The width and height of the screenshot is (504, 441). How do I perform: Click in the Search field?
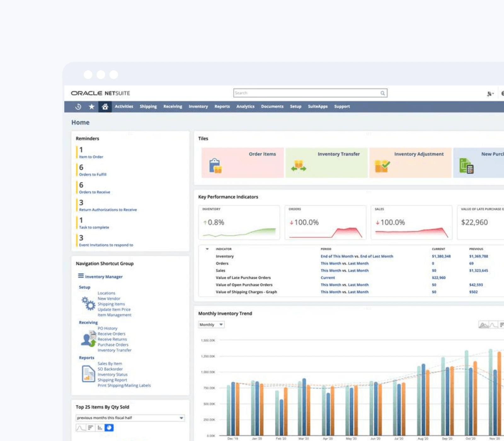[x=310, y=93]
